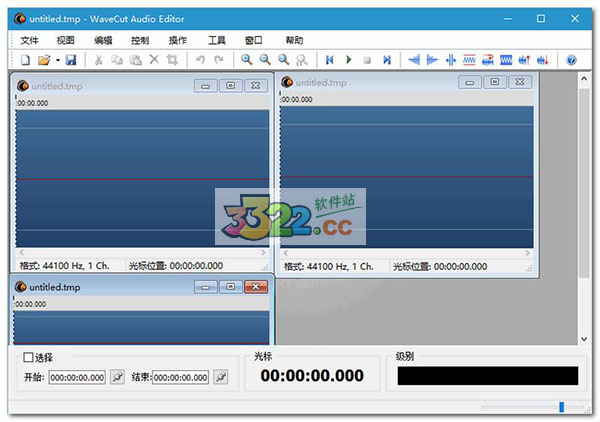Click the 开始 time input field
600x422 pixels.
tap(77, 378)
